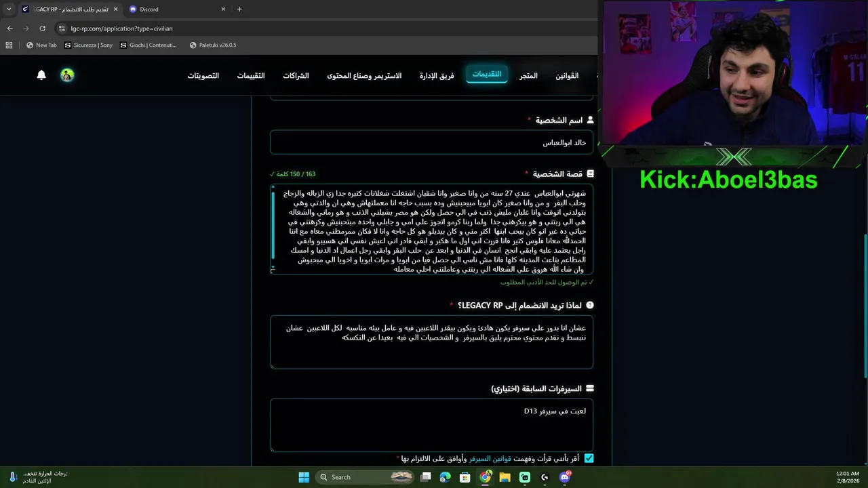Click the why join LEGACY RP textarea
The image size is (868, 488).
pos(431,342)
